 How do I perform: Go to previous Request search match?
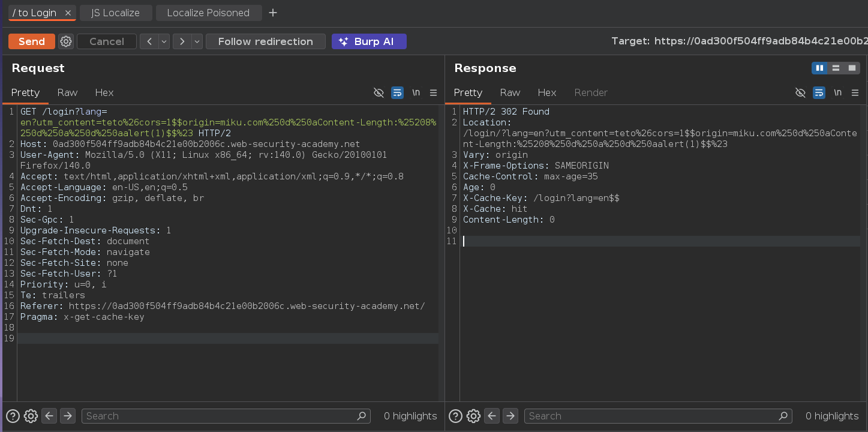pos(49,416)
